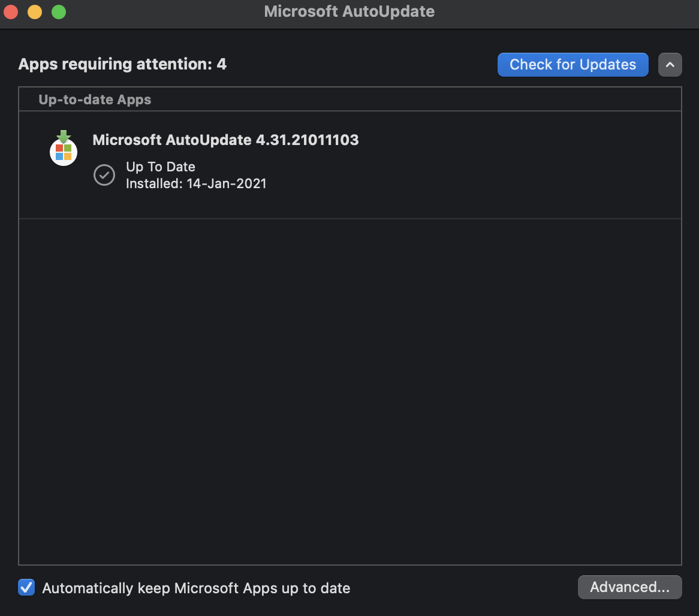Click the Installed: 14-Jan-2021 text
Screen dimensions: 699x616
[196, 183]
